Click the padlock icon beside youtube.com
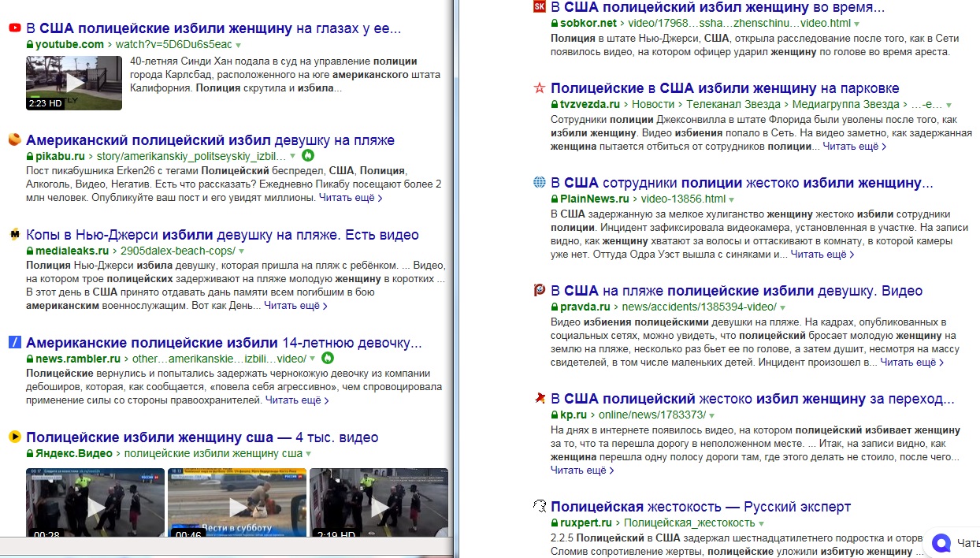The width and height of the screenshot is (980, 558). click(x=30, y=44)
